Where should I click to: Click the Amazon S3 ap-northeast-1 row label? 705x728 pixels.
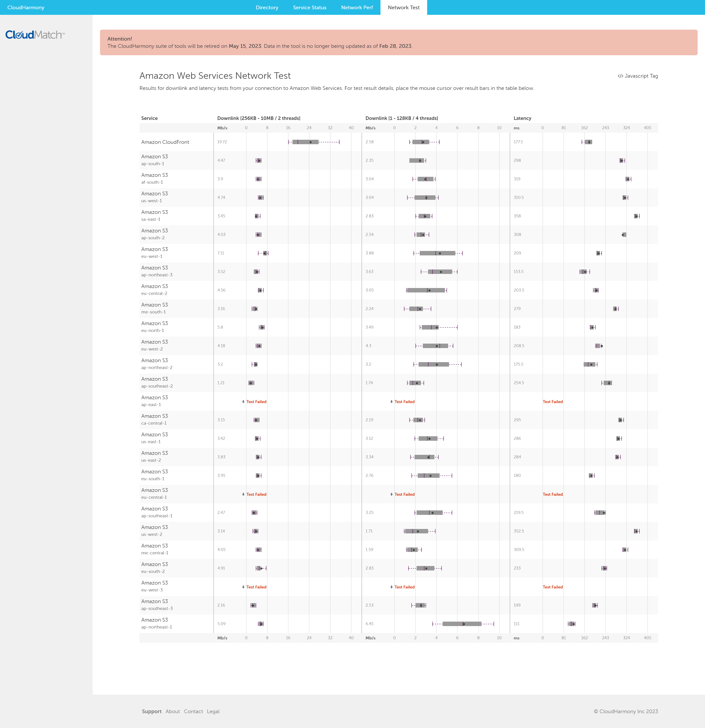pyautogui.click(x=157, y=624)
